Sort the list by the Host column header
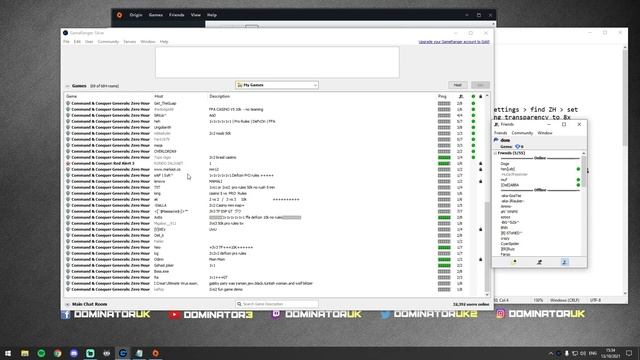This screenshot has width=640, height=360. point(159,96)
